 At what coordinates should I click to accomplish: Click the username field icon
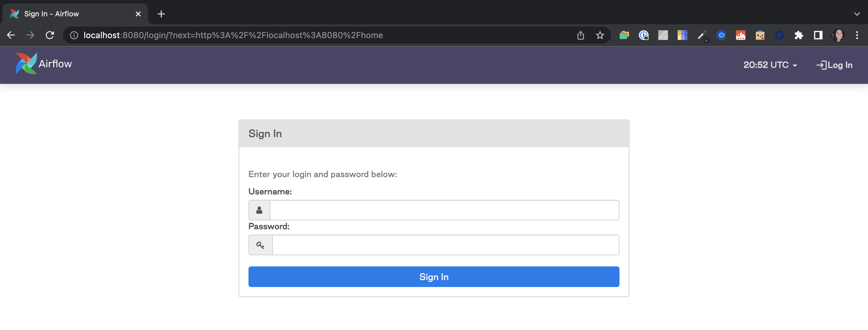[260, 210]
